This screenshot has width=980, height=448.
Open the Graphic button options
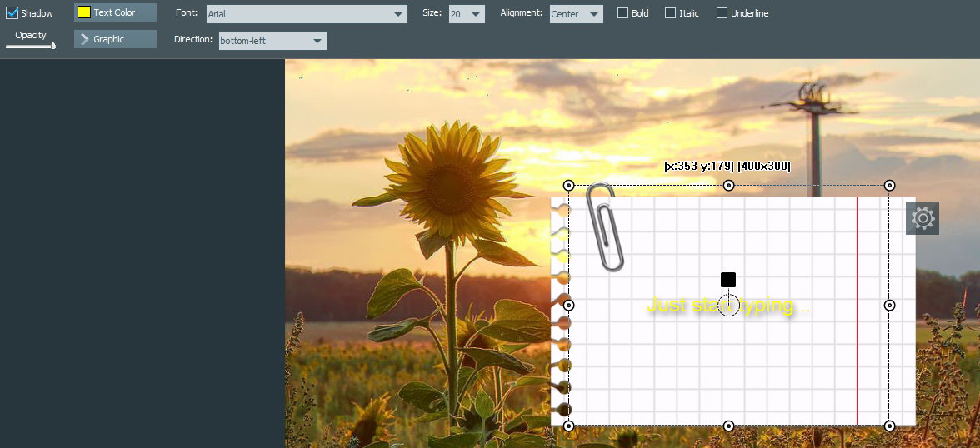coord(115,39)
